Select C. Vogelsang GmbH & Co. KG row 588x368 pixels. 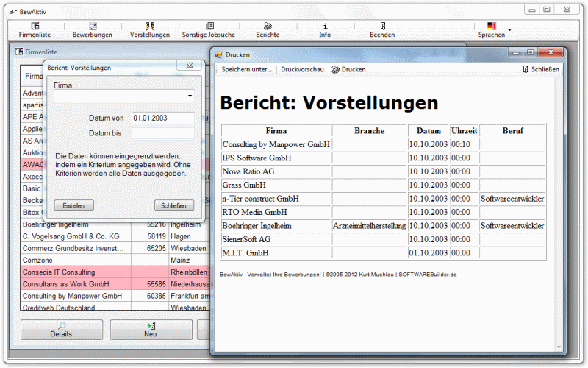(x=115, y=236)
